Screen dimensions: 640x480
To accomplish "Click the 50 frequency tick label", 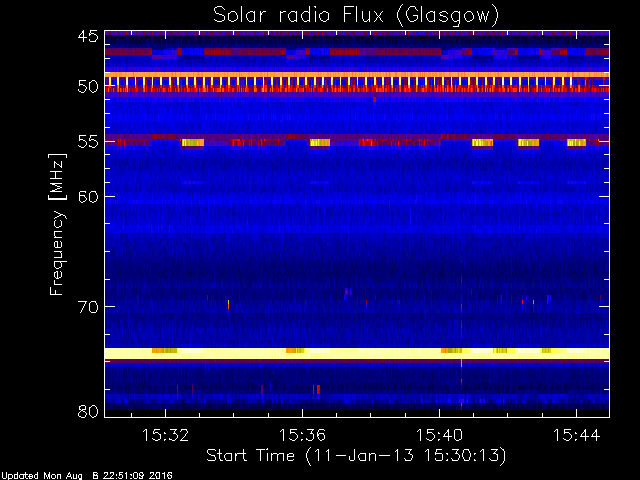I will coord(88,87).
